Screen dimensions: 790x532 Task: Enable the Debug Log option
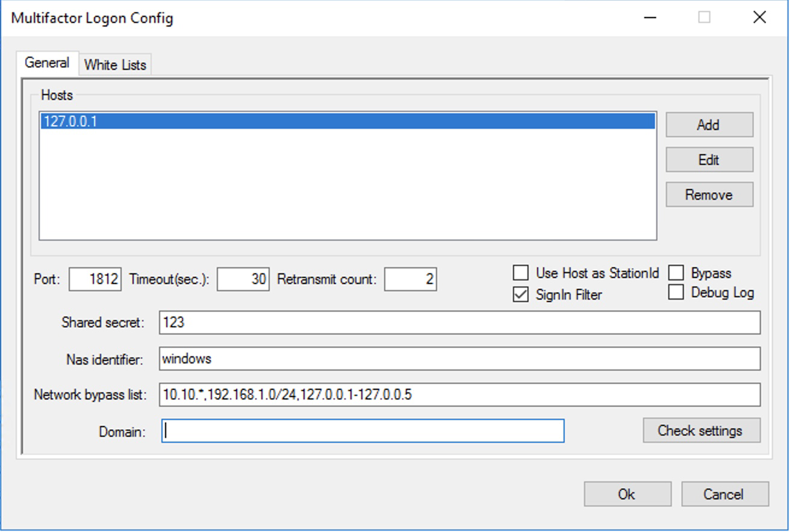click(x=676, y=293)
